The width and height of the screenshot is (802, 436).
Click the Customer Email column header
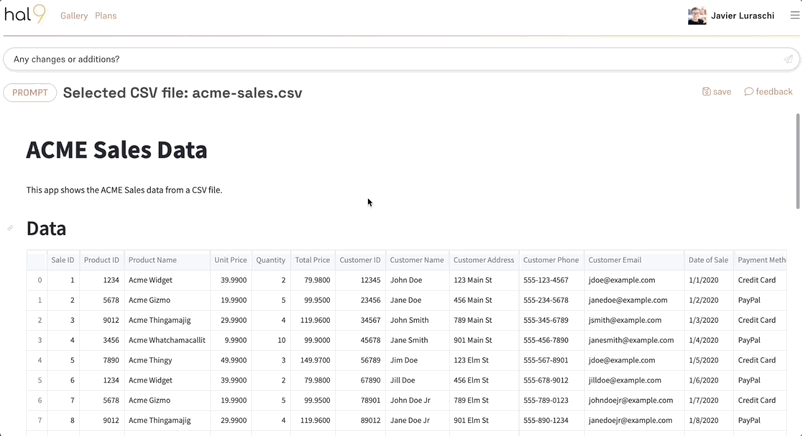pos(614,260)
